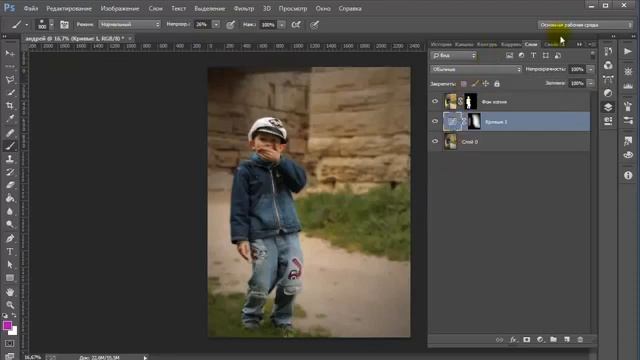
Task: Open brush opacity 26% arrow
Action: coord(216,24)
